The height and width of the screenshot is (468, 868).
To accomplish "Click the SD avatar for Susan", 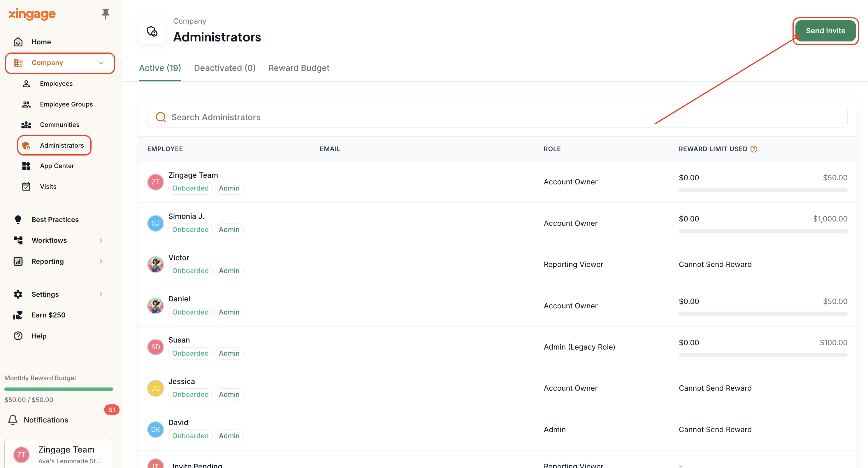I will 155,347.
